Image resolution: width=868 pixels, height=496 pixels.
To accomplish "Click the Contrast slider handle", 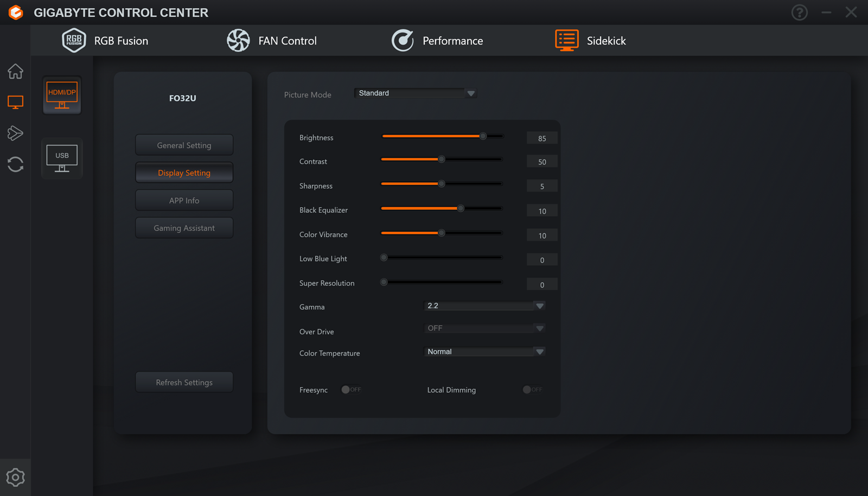I will pos(442,160).
